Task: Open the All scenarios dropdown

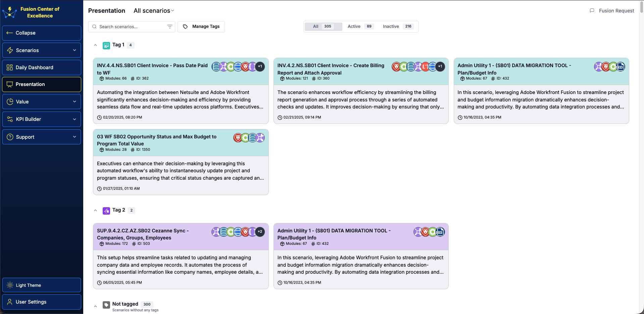Action: (x=154, y=11)
